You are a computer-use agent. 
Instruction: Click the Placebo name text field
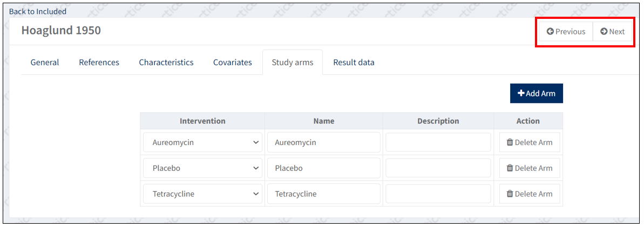(324, 168)
